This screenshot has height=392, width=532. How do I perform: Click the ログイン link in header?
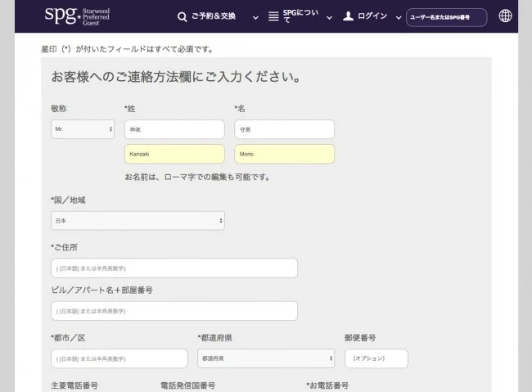tap(372, 16)
